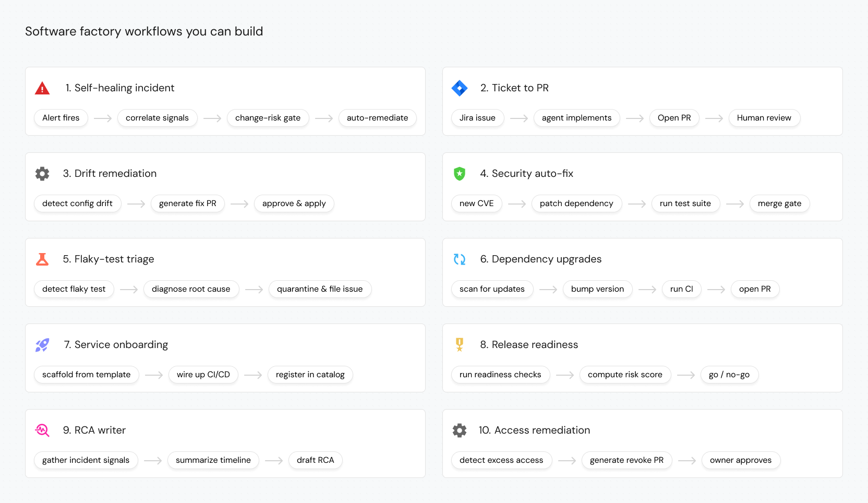This screenshot has height=503, width=868.
Task: Click the rocket icon for Service onboarding
Action: click(x=42, y=345)
